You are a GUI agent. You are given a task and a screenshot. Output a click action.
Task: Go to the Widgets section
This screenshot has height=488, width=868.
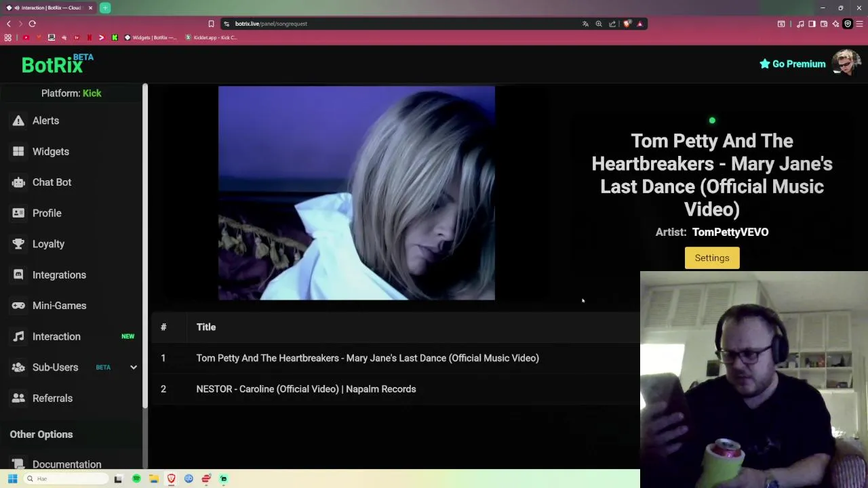[x=51, y=151]
